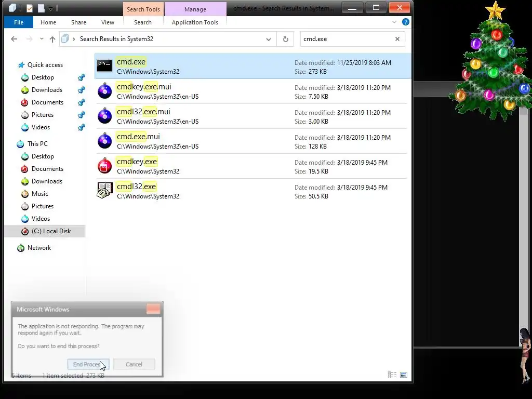Refresh the search results
Image resolution: width=532 pixels, height=399 pixels.
[285, 39]
